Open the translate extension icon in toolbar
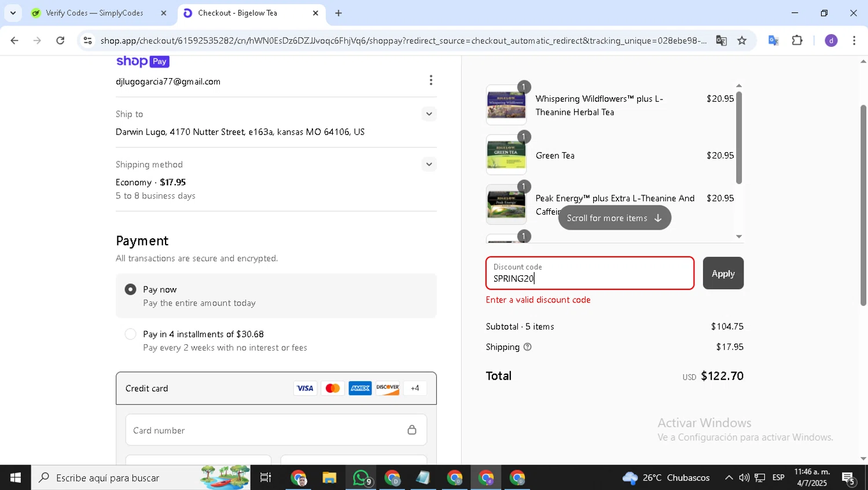This screenshot has width=868, height=490. click(x=773, y=40)
